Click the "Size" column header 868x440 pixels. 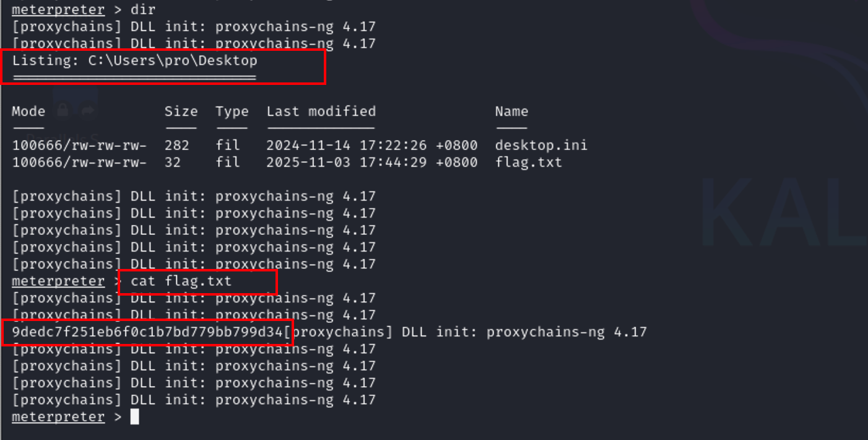click(x=181, y=112)
